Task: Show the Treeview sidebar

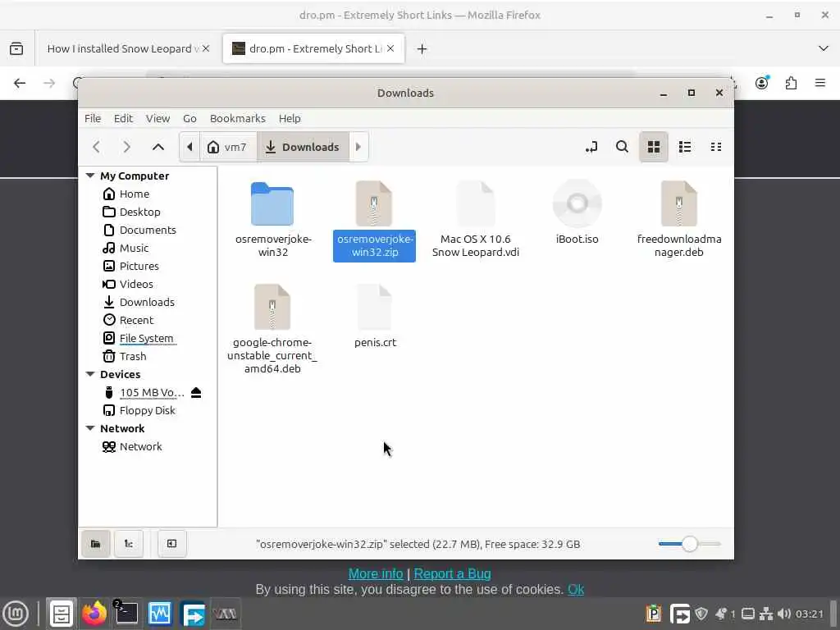Action: click(x=129, y=544)
